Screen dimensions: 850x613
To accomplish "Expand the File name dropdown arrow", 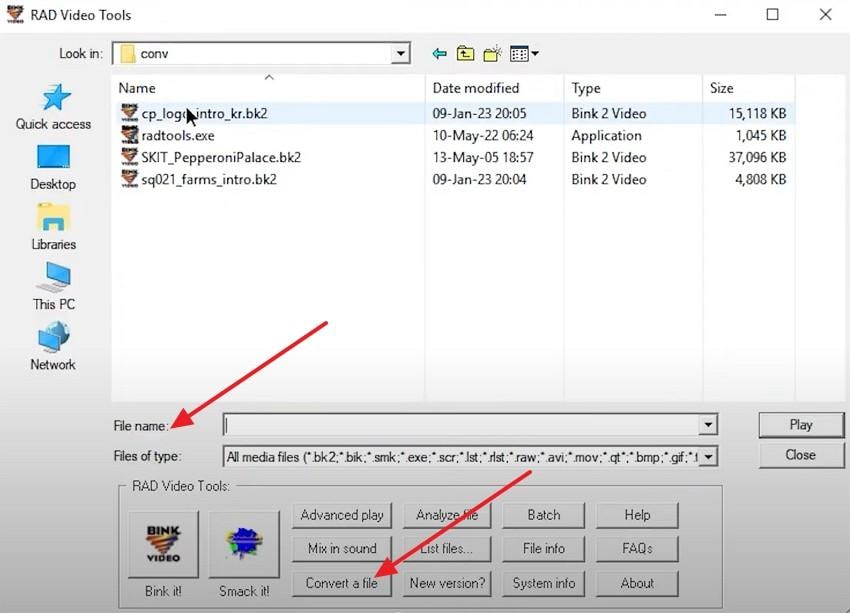I will pyautogui.click(x=708, y=425).
